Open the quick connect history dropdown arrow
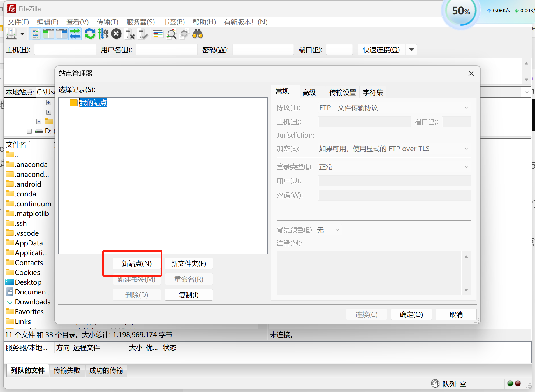535x392 pixels. (x=411, y=50)
